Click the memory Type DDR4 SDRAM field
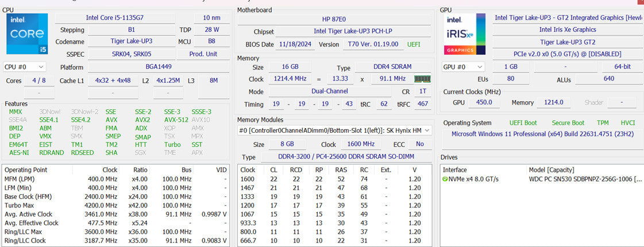 coord(391,67)
